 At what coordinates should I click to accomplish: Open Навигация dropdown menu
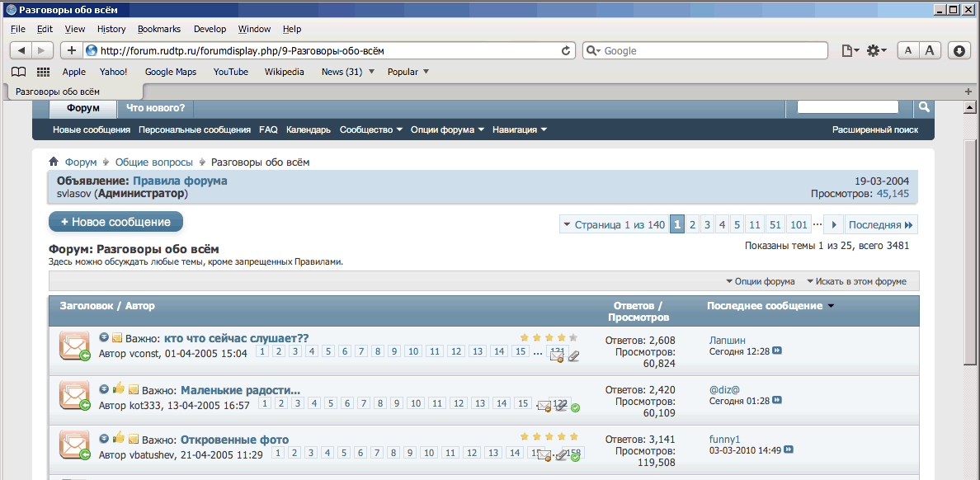click(x=520, y=129)
